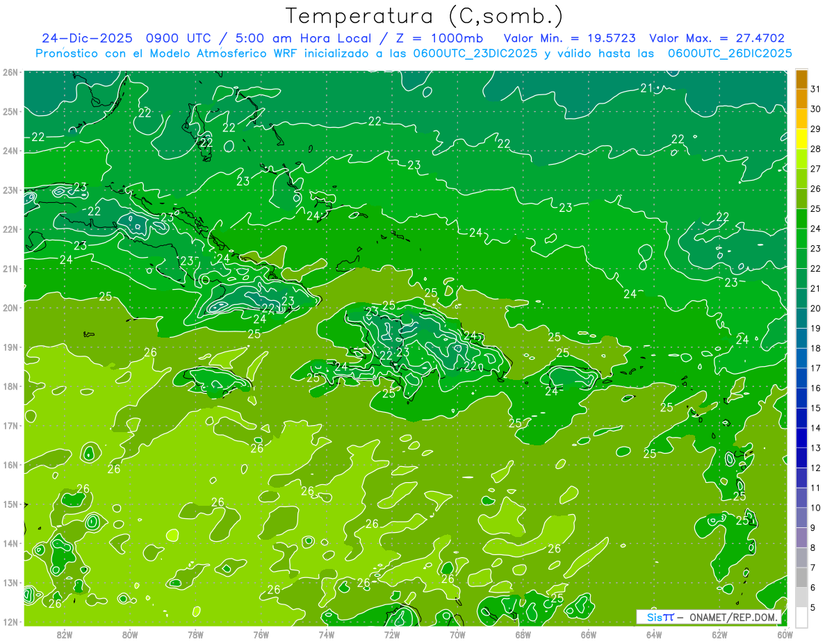Click latitude axis label 12N
This screenshot has width=834, height=644.
click(10, 622)
